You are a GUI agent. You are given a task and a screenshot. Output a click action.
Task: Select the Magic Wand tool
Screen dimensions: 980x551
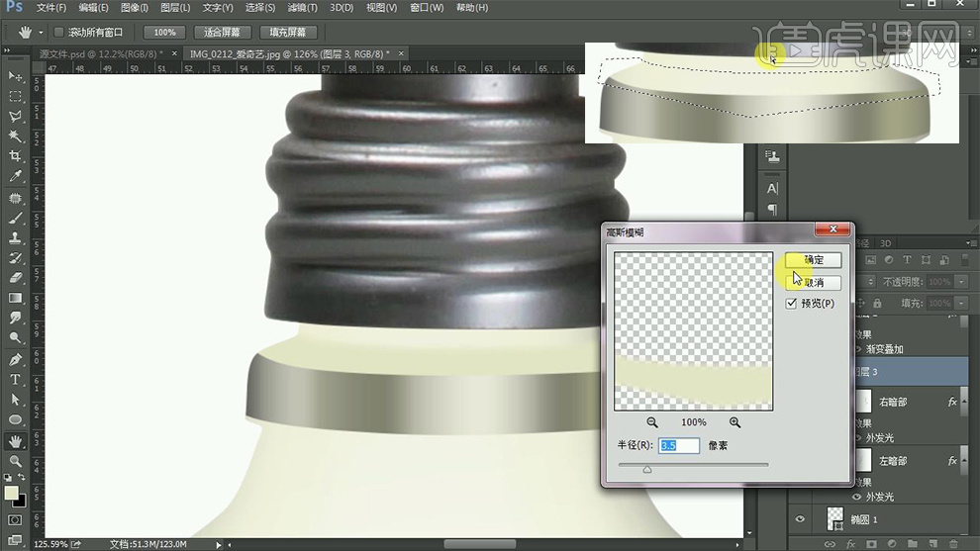click(15, 137)
